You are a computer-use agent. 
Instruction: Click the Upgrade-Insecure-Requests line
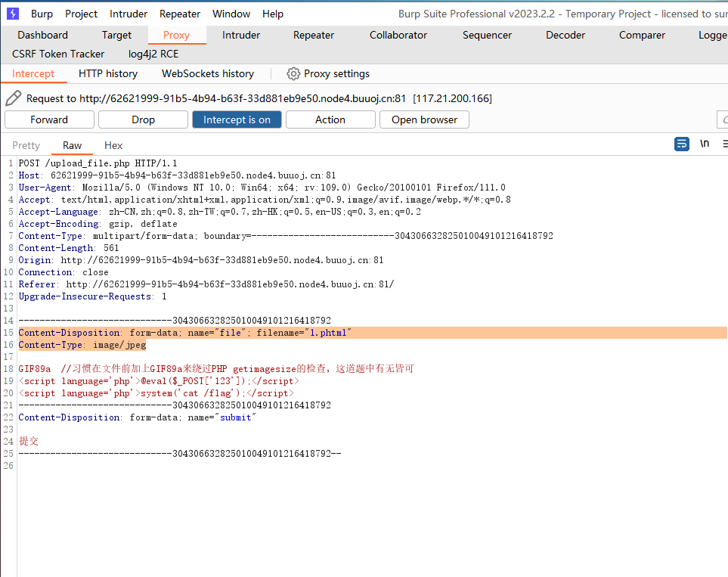click(92, 296)
